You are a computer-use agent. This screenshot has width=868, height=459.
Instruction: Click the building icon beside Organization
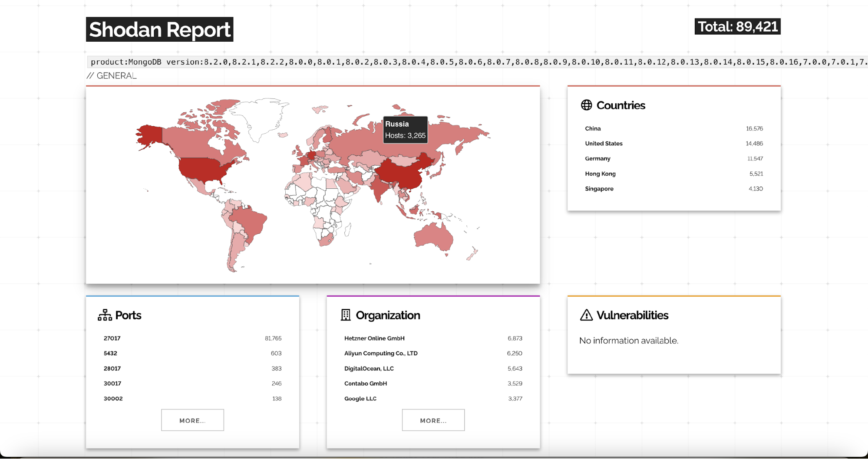(346, 315)
